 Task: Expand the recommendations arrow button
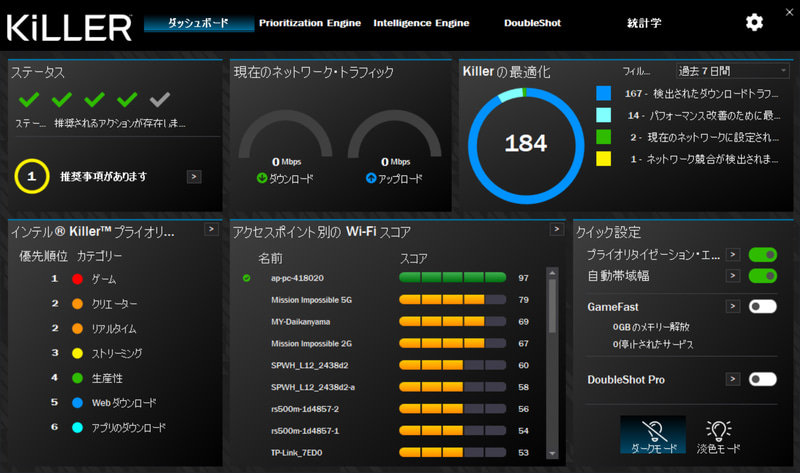pyautogui.click(x=194, y=177)
